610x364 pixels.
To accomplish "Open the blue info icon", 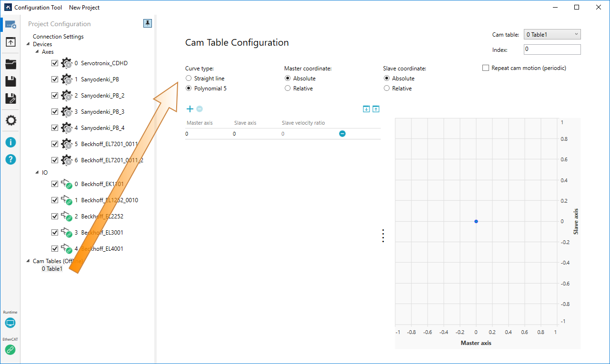I will pos(10,142).
